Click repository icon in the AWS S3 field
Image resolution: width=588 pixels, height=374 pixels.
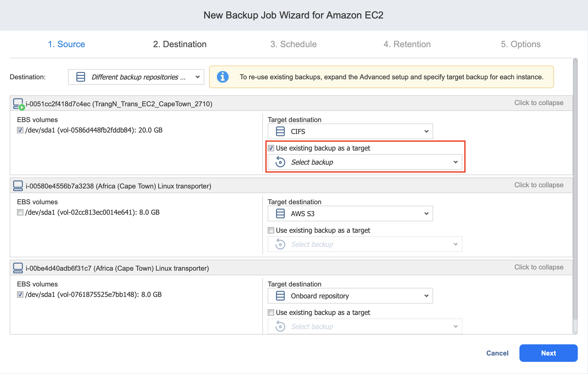(280, 214)
